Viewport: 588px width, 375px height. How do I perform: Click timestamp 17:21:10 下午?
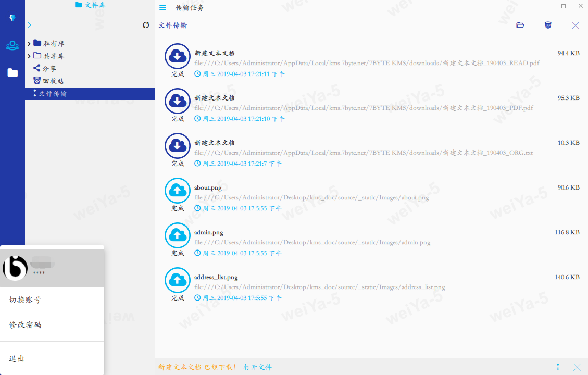click(239, 119)
